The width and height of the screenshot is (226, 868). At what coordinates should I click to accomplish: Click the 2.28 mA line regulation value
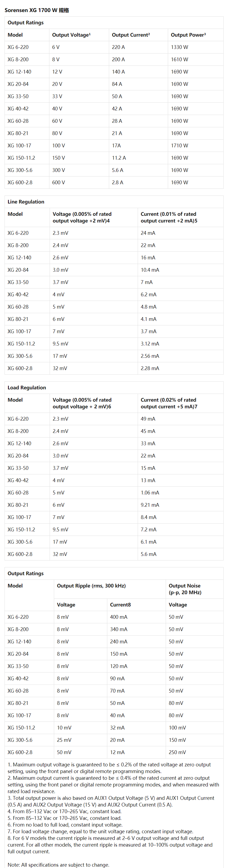[x=150, y=368]
